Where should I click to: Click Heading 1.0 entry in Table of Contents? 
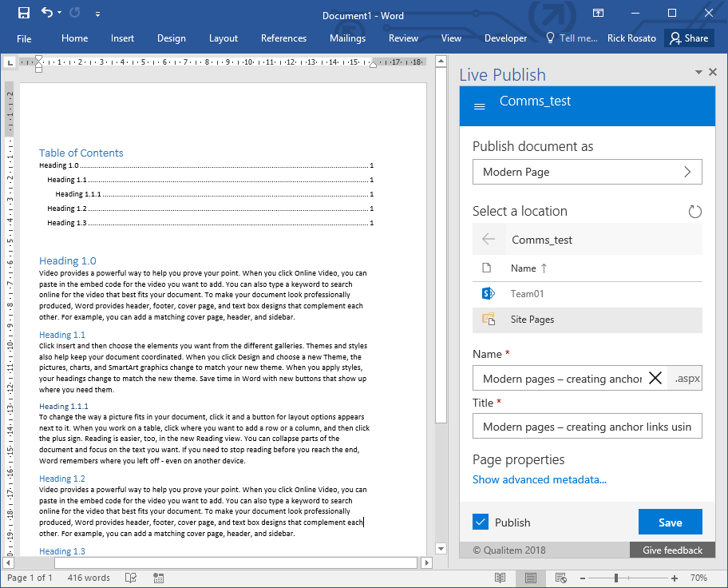click(206, 165)
